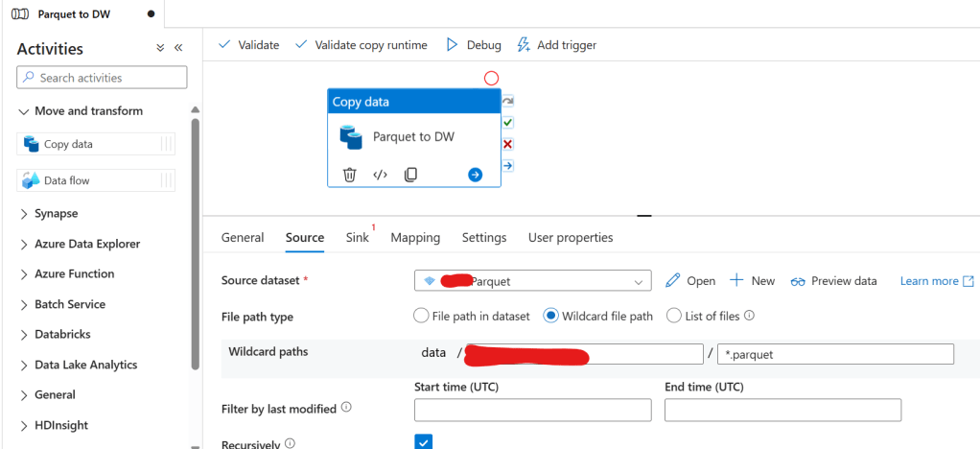The width and height of the screenshot is (980, 449).
Task: Collapse the Activities panel with double chevron
Action: tap(178, 49)
